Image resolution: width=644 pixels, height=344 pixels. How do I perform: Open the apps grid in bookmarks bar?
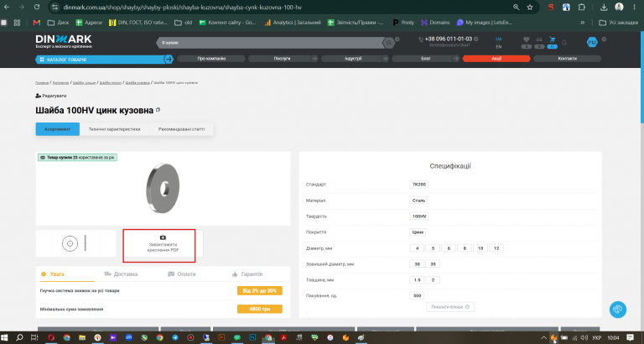pos(17,23)
